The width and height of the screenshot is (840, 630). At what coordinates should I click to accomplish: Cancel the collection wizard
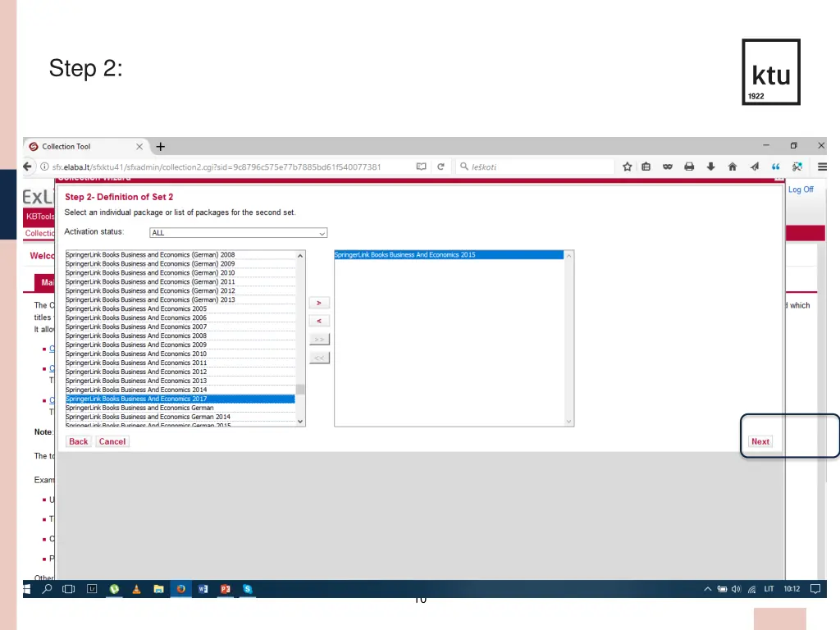pyautogui.click(x=112, y=441)
